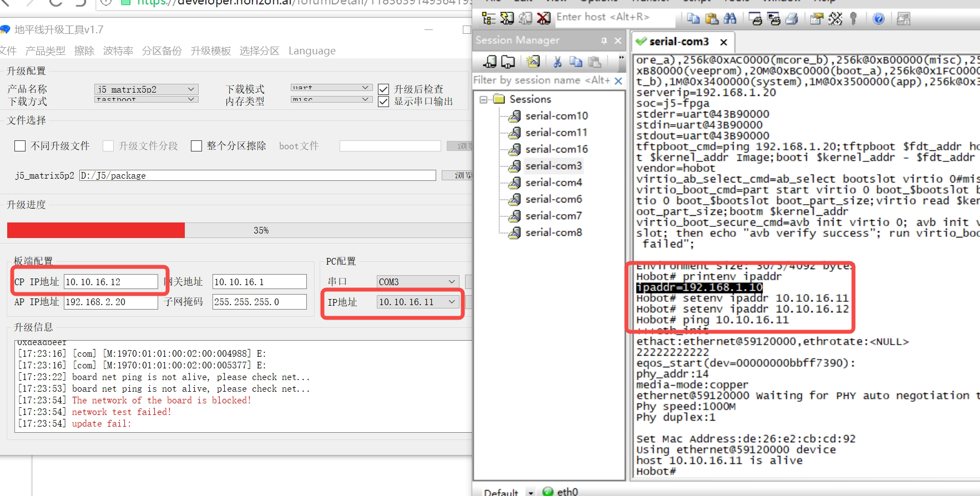Open the Language menu

312,51
